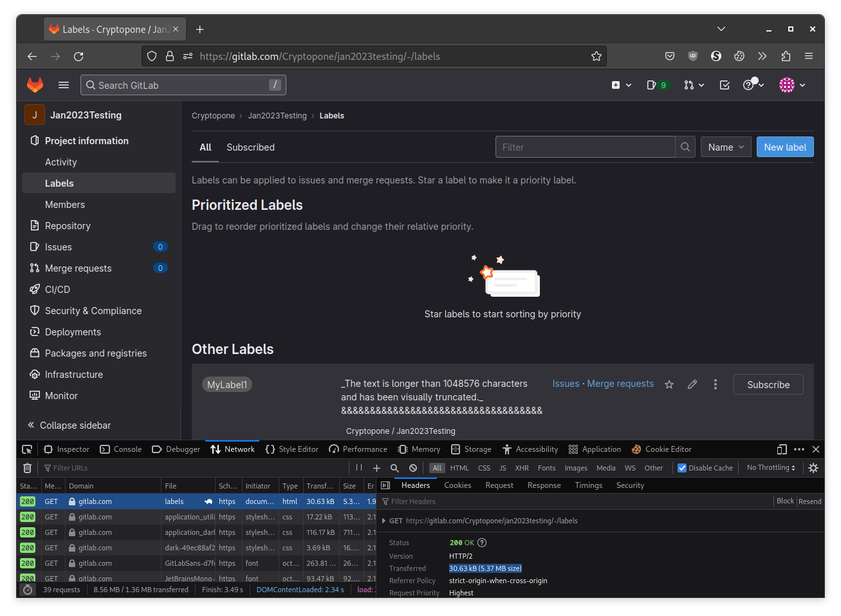Viewport: 841px width, 616px height.
Task: Toggle the Disable Cache checkbox
Action: pyautogui.click(x=683, y=468)
